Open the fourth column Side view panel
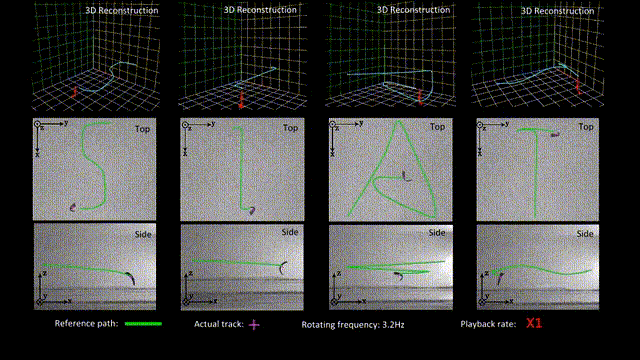The width and height of the screenshot is (640, 360). coord(538,267)
